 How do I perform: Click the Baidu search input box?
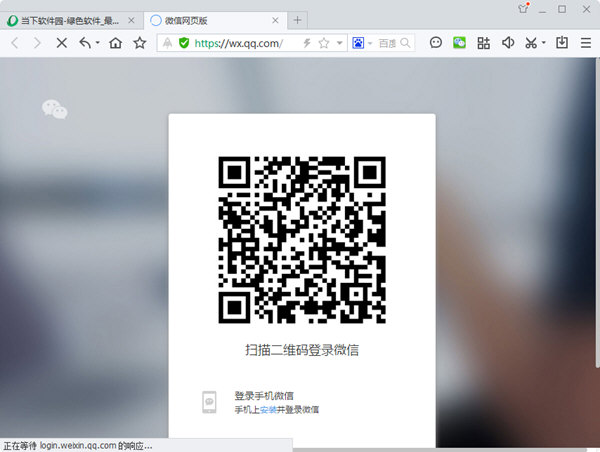pyautogui.click(x=387, y=43)
